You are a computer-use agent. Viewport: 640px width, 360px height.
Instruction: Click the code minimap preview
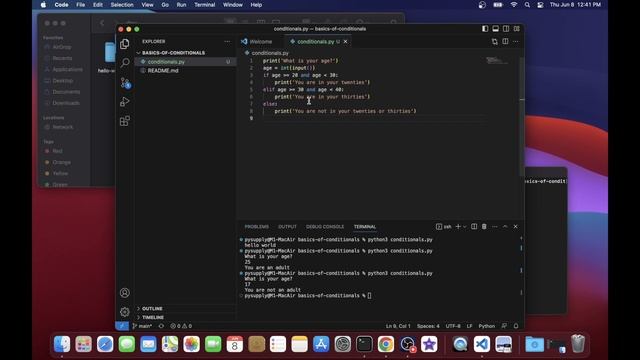coord(497,60)
